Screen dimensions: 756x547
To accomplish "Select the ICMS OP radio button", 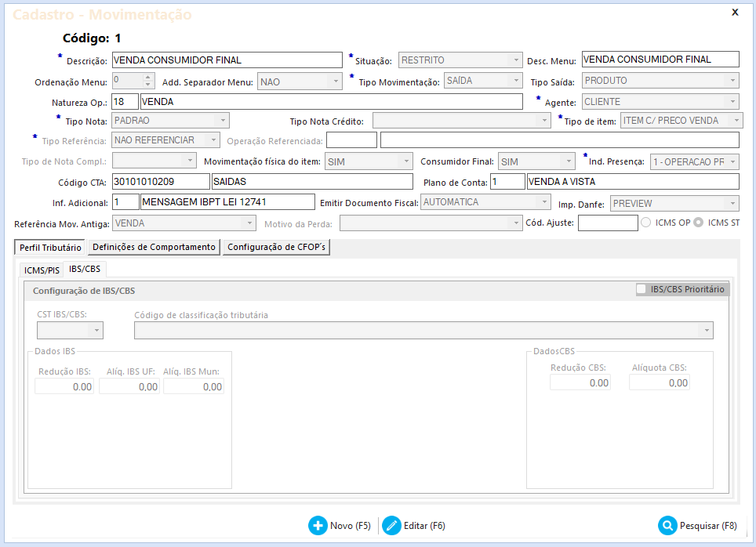I will [647, 223].
